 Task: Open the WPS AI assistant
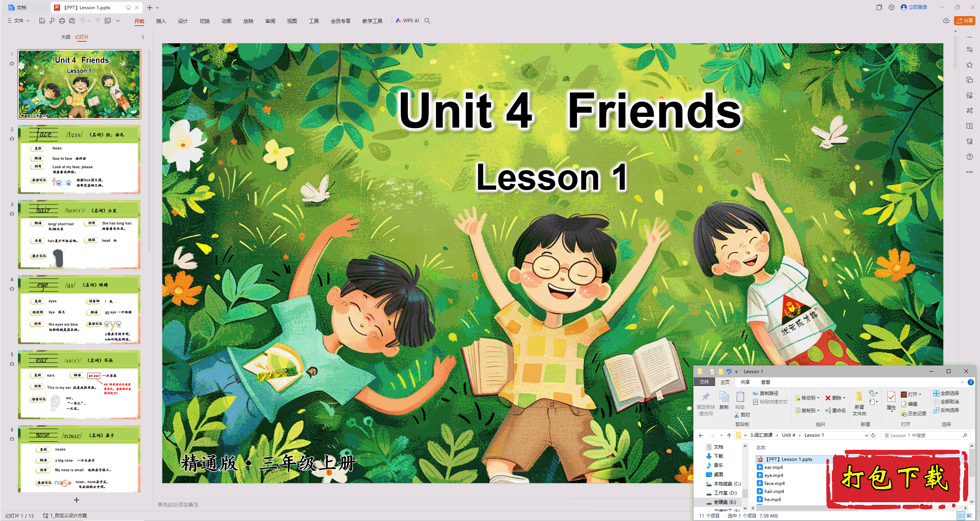click(407, 21)
